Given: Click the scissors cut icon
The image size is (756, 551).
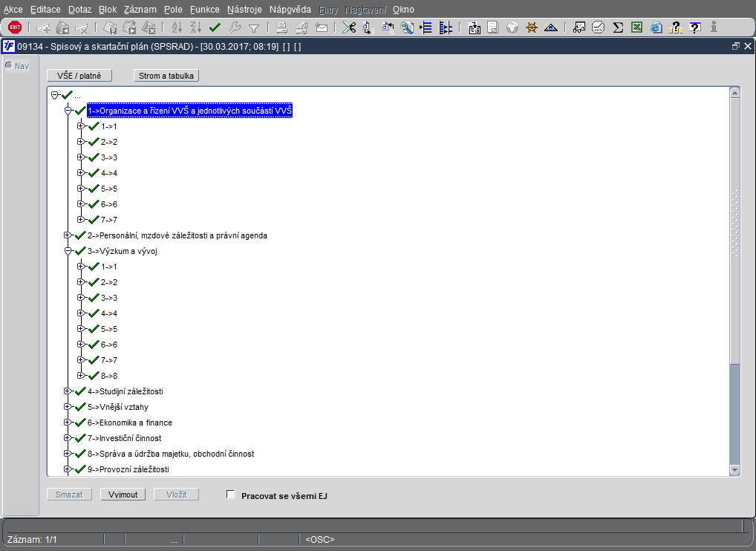Looking at the screenshot, I should [348, 27].
